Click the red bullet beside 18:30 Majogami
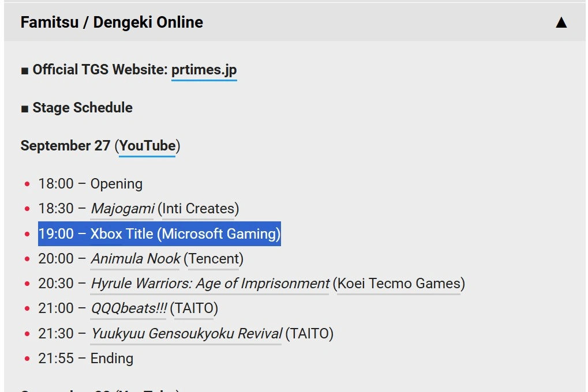 pyautogui.click(x=27, y=209)
